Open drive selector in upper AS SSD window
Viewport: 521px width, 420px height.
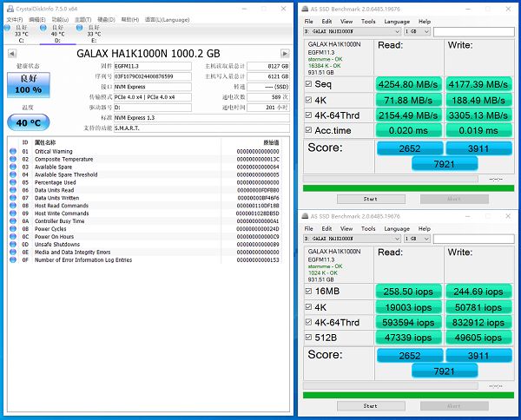352,31
